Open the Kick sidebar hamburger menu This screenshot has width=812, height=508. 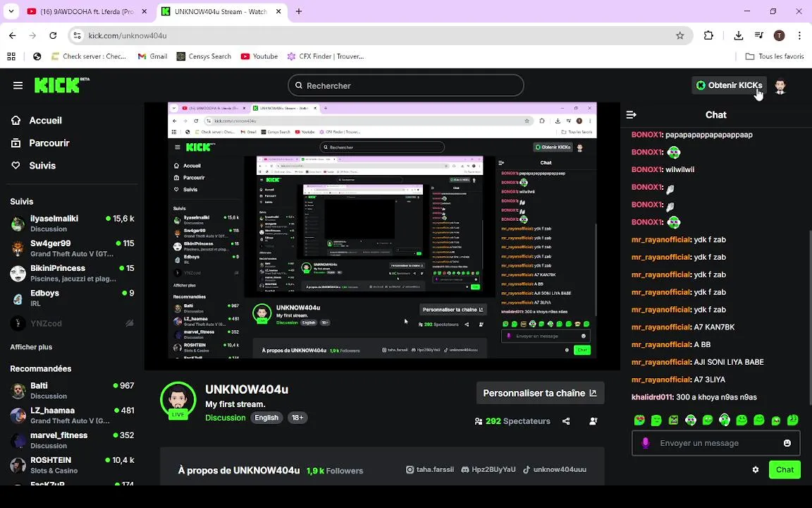tap(18, 85)
